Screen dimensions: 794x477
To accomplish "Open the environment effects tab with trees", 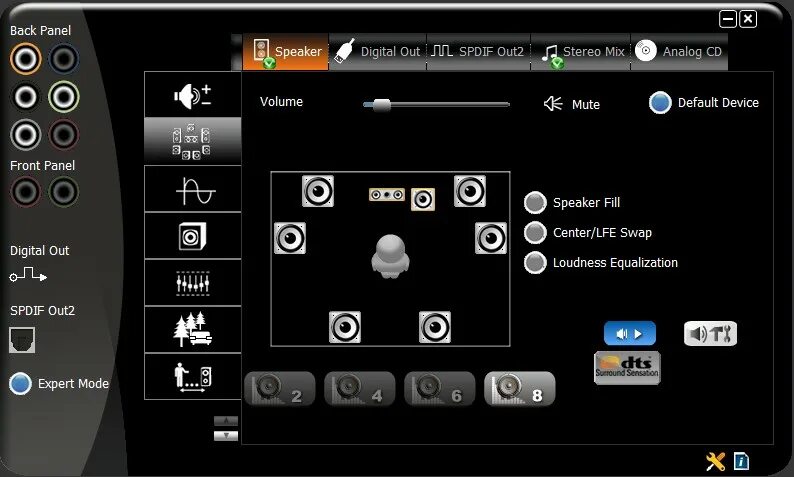I will click(x=193, y=330).
